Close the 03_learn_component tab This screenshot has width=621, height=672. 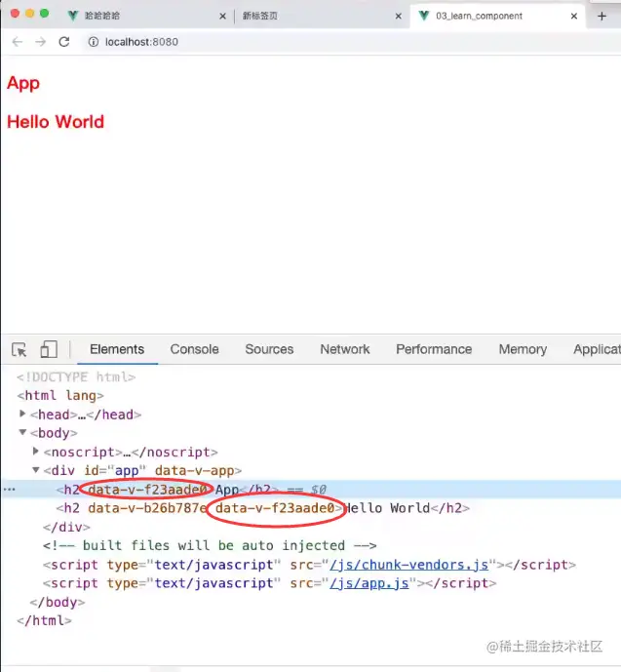tap(574, 17)
